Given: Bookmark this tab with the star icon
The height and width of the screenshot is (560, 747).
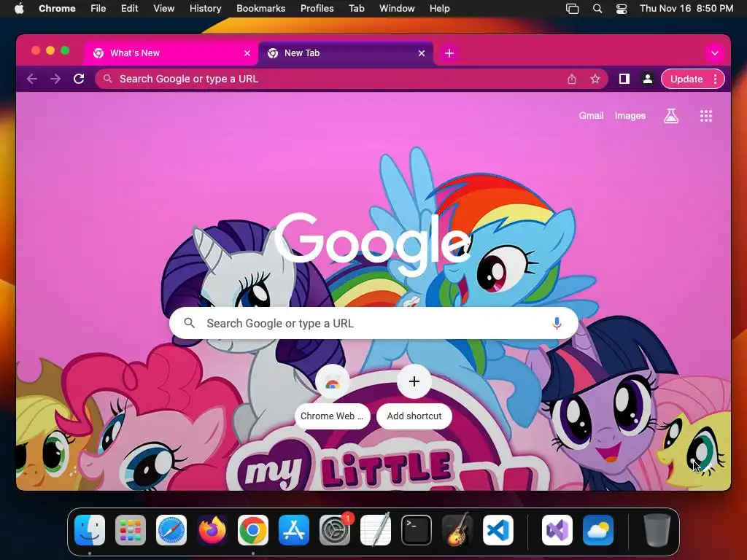Looking at the screenshot, I should click(595, 79).
